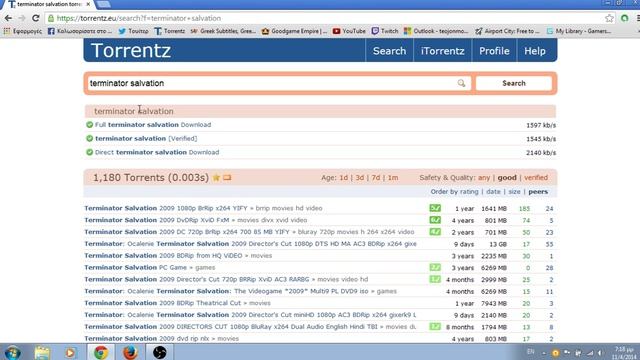
Task: Open the Goodgame Empire bookmark
Action: point(294,31)
